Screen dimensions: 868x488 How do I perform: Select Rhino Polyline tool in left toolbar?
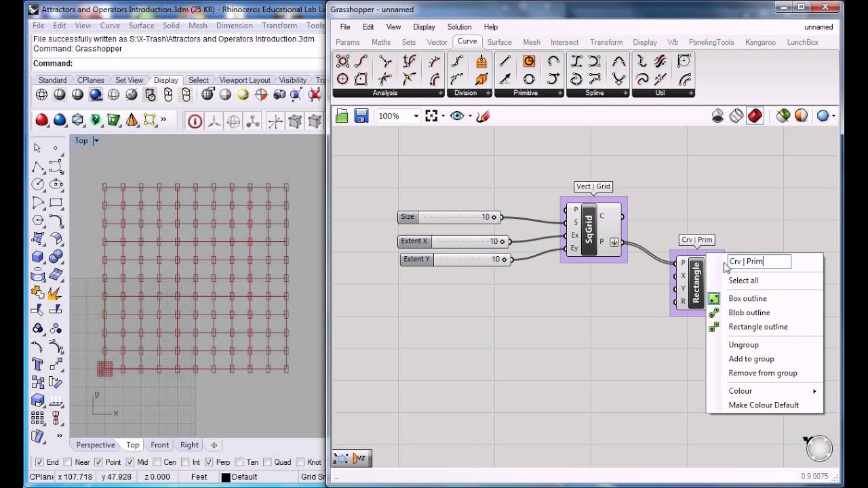coord(38,166)
